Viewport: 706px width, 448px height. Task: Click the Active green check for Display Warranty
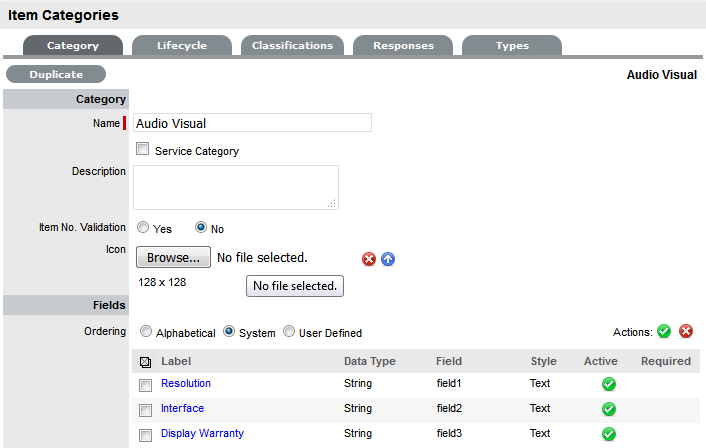pos(609,434)
